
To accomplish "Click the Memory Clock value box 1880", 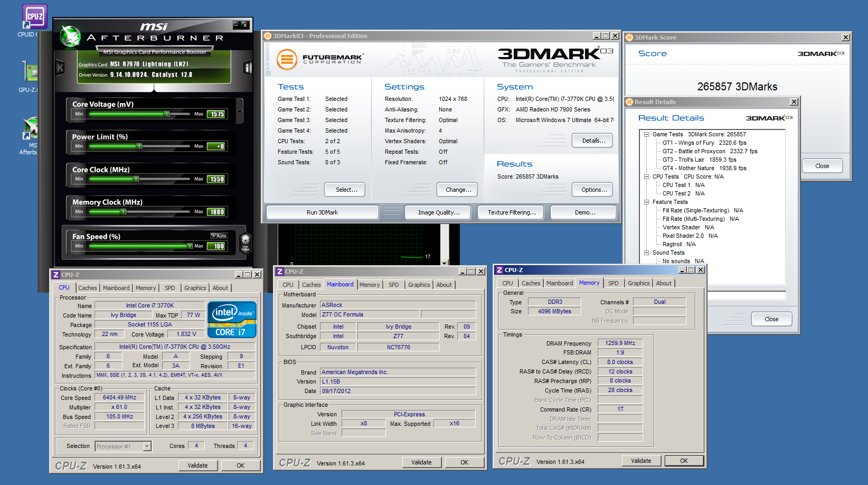I will [x=216, y=212].
